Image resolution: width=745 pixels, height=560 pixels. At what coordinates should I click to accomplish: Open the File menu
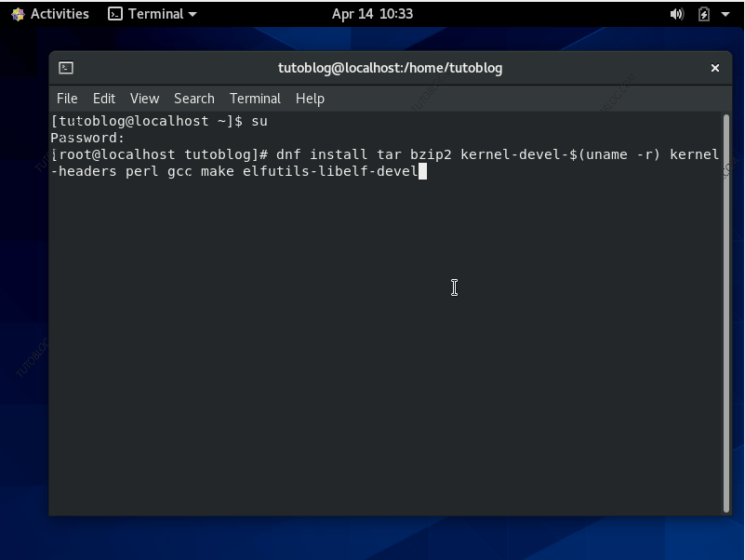tap(67, 98)
